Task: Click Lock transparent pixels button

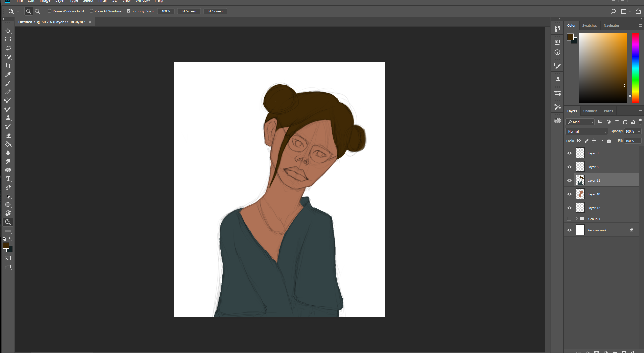Action: pyautogui.click(x=579, y=141)
